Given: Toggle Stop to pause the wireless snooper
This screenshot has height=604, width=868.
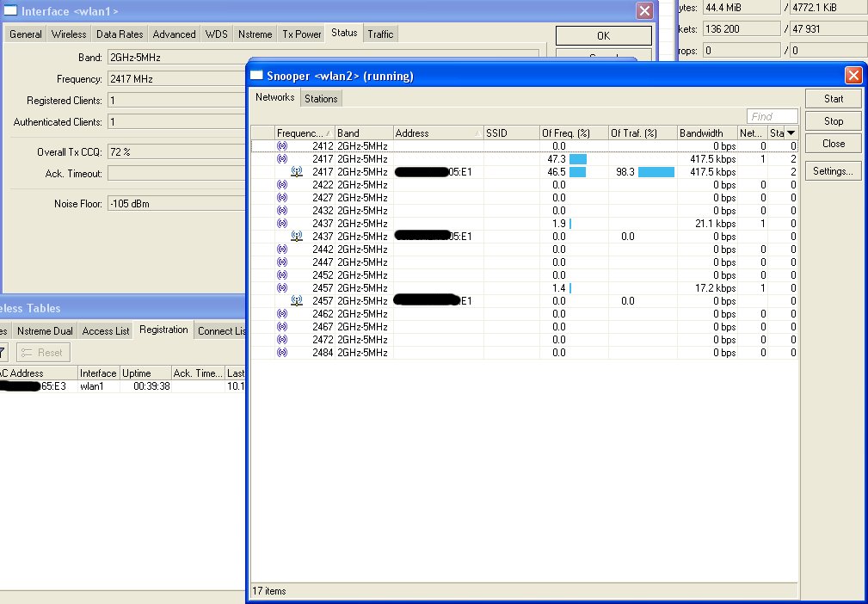Looking at the screenshot, I should 832,120.
